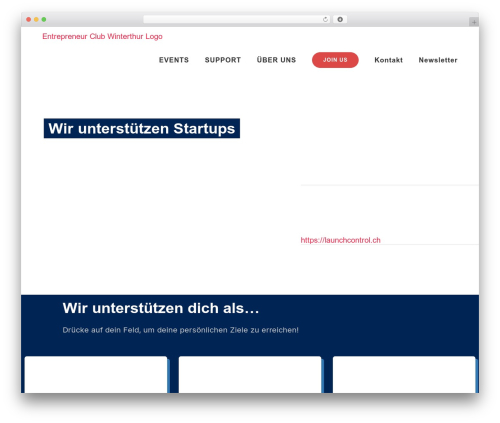
Task: Click the red close window dot
Action: pyautogui.click(x=29, y=19)
